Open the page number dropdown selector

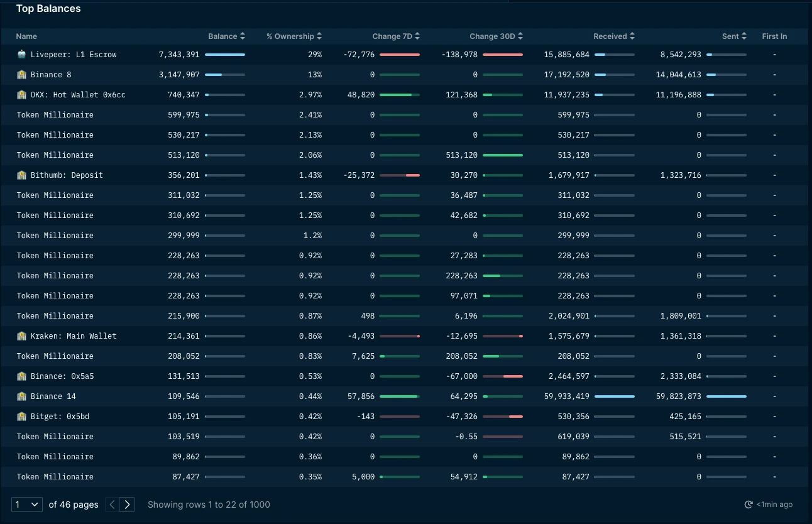pos(27,505)
